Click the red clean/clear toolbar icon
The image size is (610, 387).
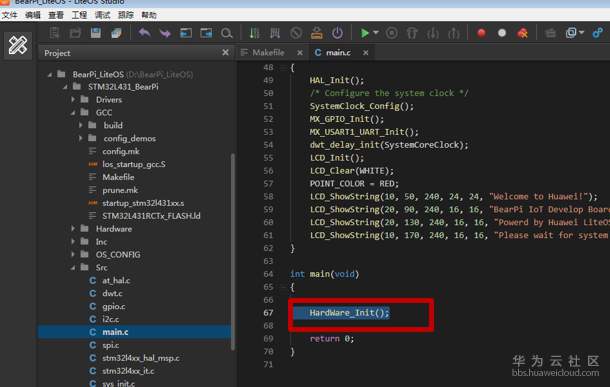pos(522,33)
